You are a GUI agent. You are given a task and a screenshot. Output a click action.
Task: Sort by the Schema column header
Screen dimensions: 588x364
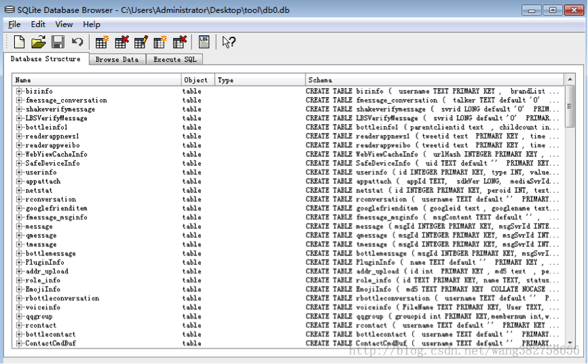435,80
